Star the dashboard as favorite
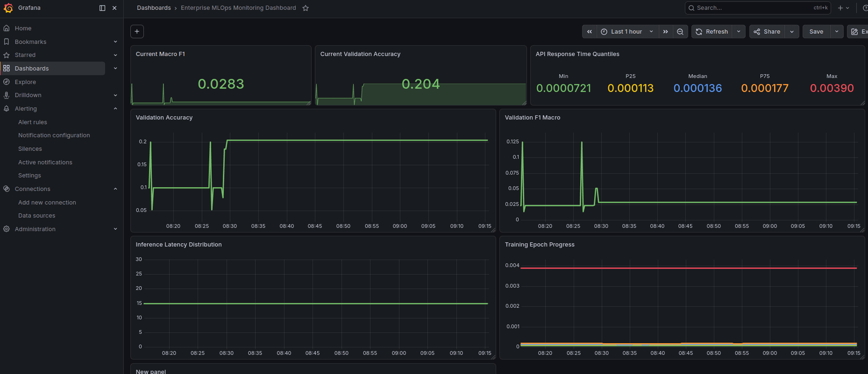 [x=306, y=8]
